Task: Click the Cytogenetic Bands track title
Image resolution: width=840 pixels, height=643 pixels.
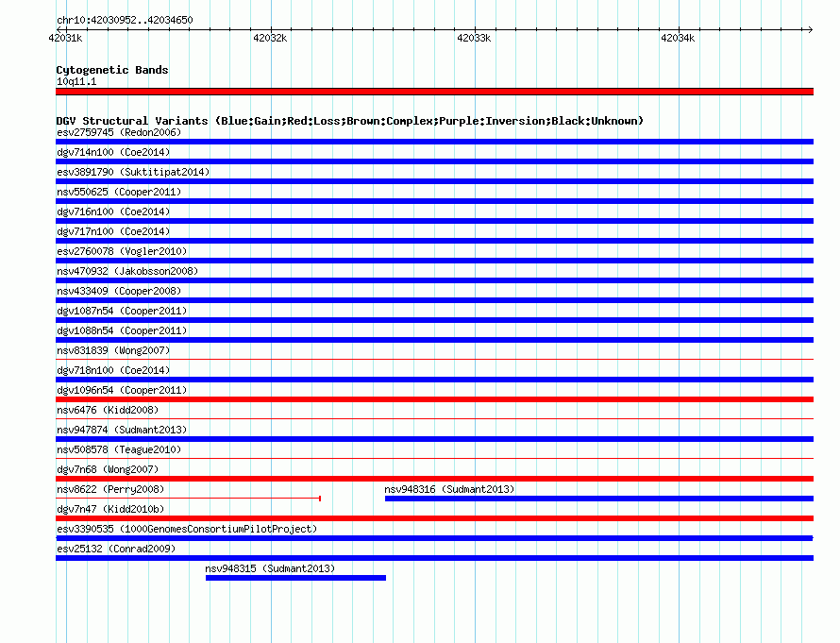Action: click(112, 70)
